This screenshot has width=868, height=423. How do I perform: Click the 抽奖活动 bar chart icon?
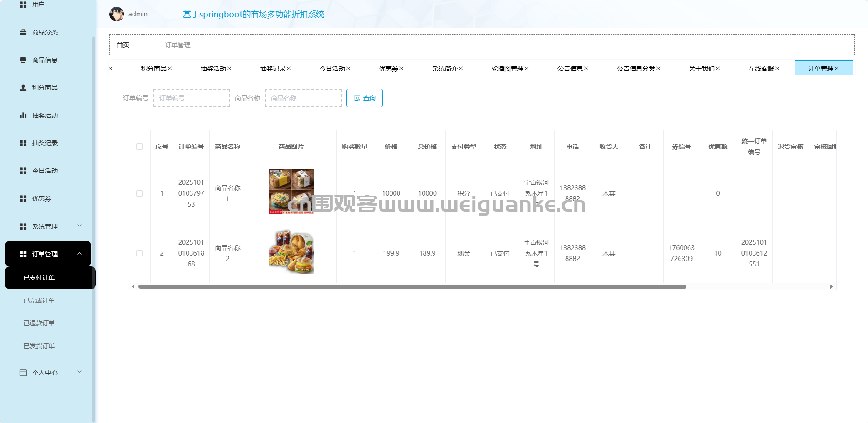click(x=23, y=115)
